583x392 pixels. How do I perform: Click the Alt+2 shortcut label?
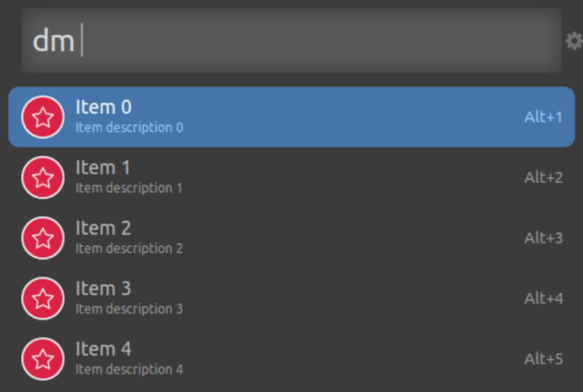543,177
